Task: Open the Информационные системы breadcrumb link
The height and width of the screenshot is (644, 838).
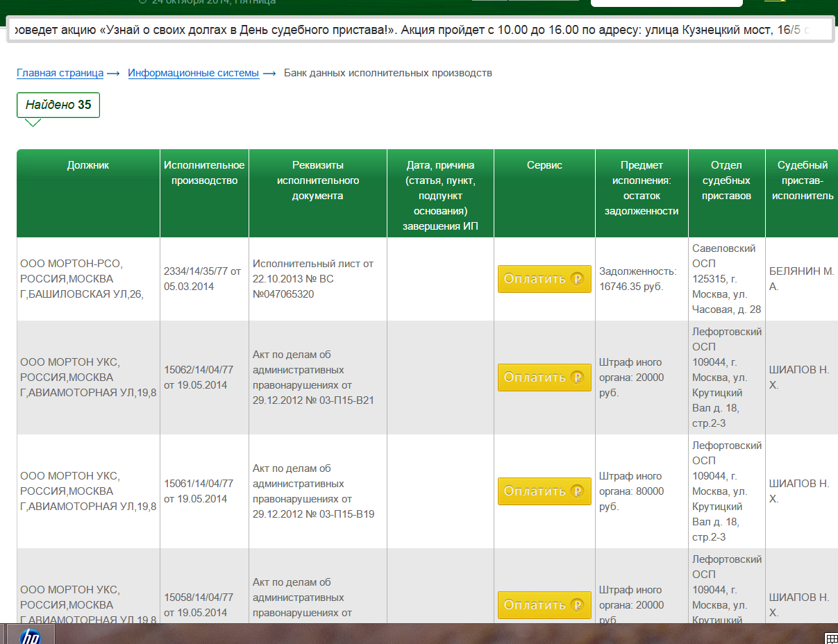Action: pyautogui.click(x=194, y=73)
